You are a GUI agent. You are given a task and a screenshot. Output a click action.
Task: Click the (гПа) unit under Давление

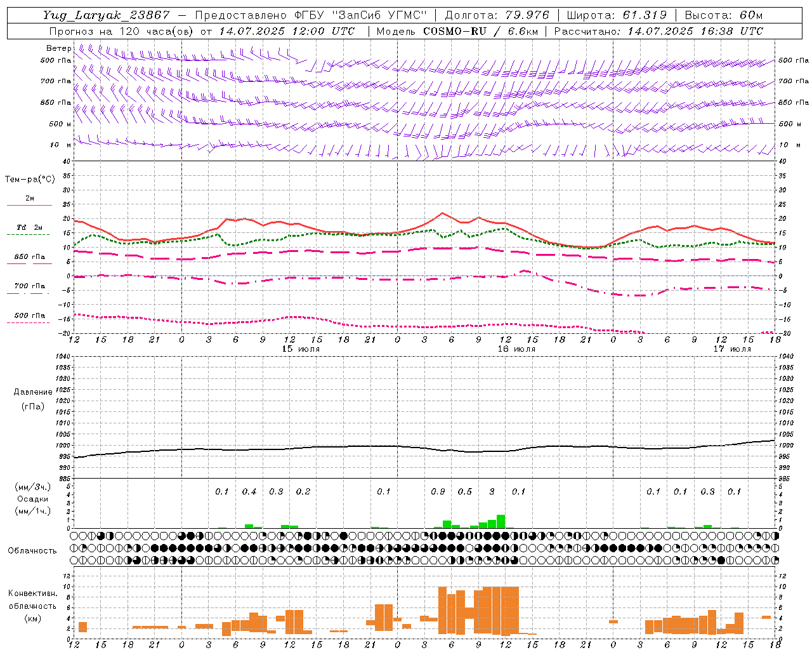point(33,406)
